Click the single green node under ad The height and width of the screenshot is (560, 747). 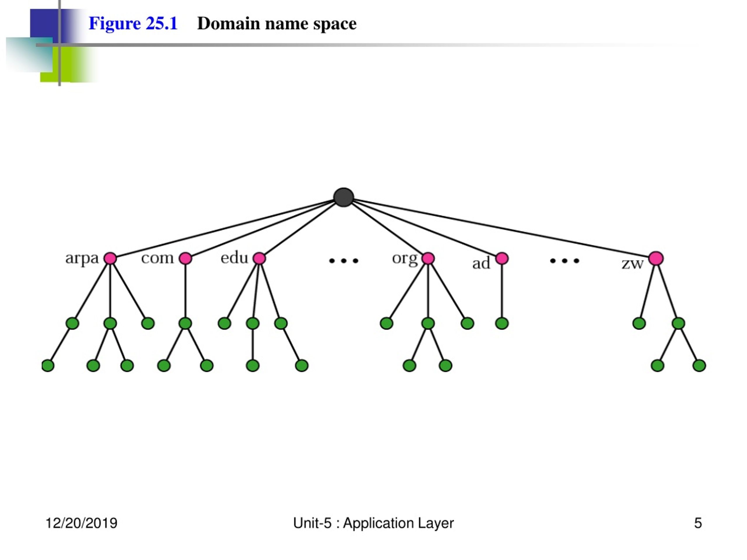point(502,323)
